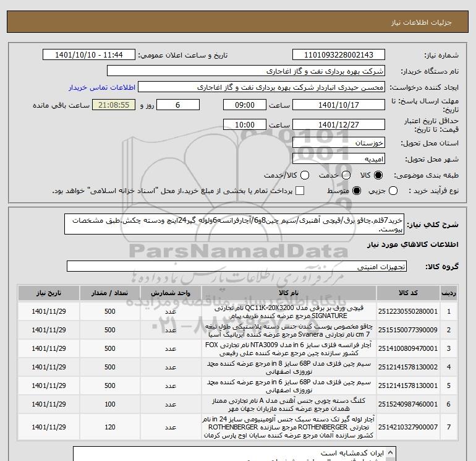The height and width of the screenshot is (461, 476).
Task: Open اطلاعات تماس خریدار link
Action: pyautogui.click(x=102, y=87)
